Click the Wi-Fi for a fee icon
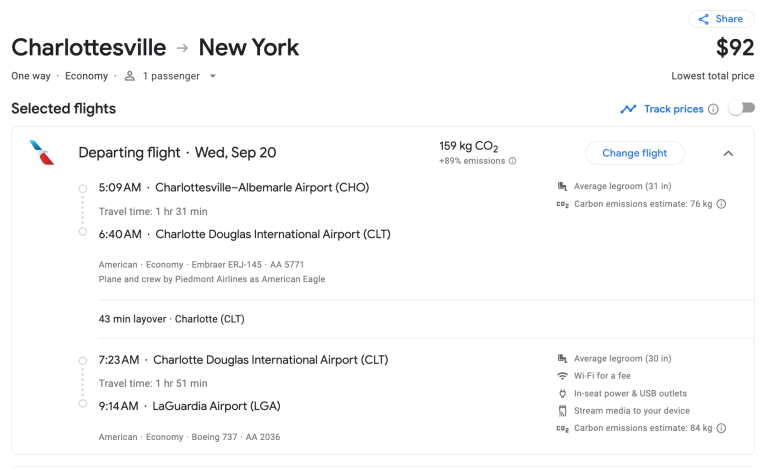Image resolution: width=770 pixels, height=469 pixels. (563, 376)
